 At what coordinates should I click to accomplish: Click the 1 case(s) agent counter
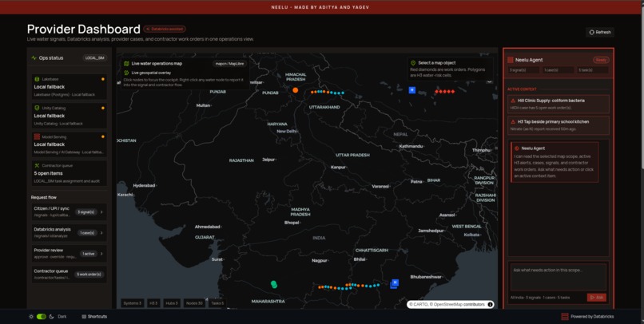tap(559, 70)
